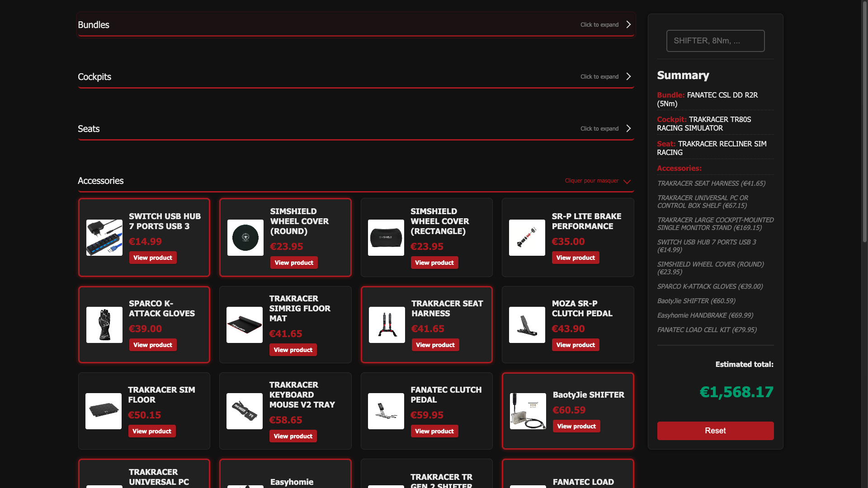Expand the Seats section chevron
868x488 pixels.
coord(628,128)
